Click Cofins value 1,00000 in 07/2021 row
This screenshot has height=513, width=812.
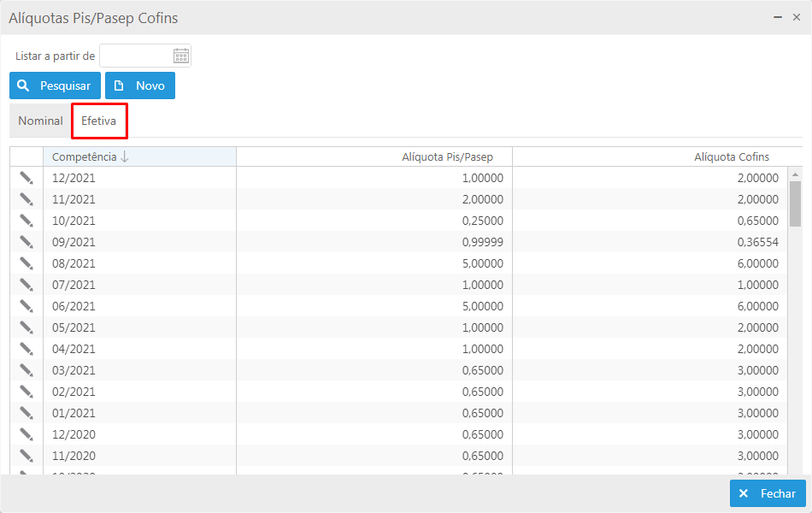(x=757, y=285)
